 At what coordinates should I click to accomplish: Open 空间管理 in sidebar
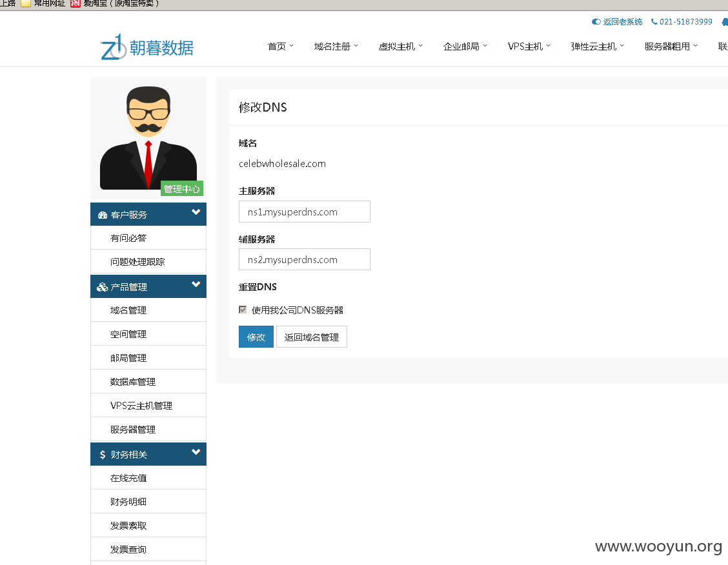pos(148,334)
